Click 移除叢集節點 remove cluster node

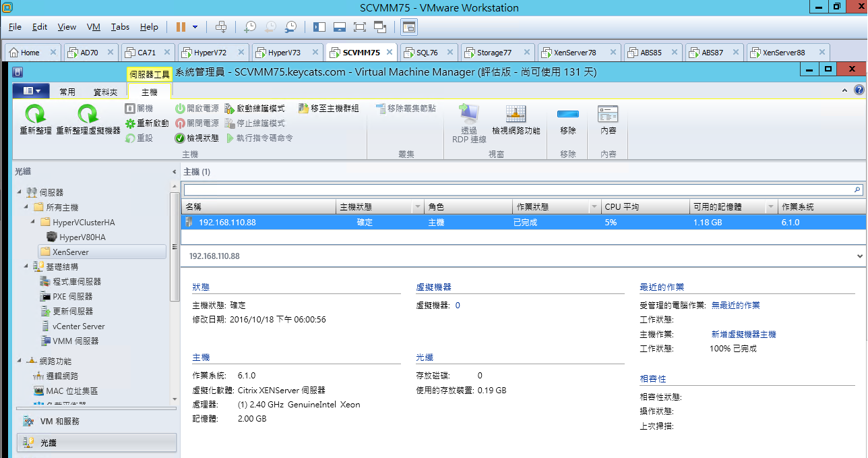405,109
